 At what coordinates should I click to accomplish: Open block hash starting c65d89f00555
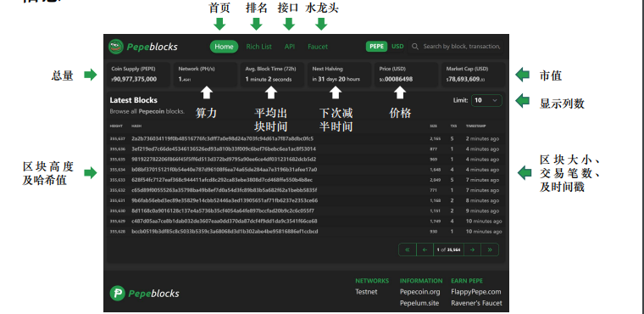(x=224, y=190)
